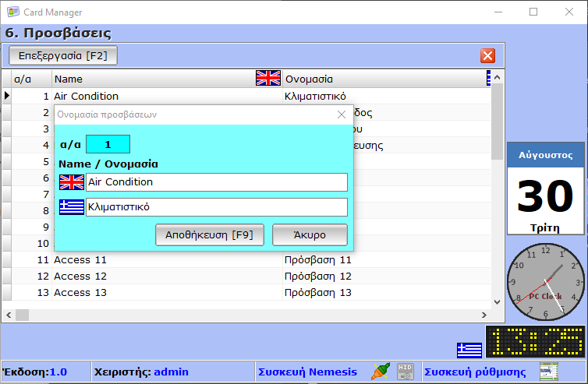Click the HID device icon in status bar
The height and width of the screenshot is (384, 588).
point(405,372)
